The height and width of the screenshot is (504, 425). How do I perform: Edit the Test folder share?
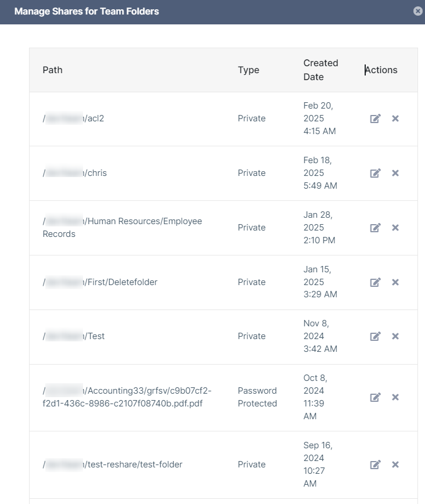[x=376, y=336]
